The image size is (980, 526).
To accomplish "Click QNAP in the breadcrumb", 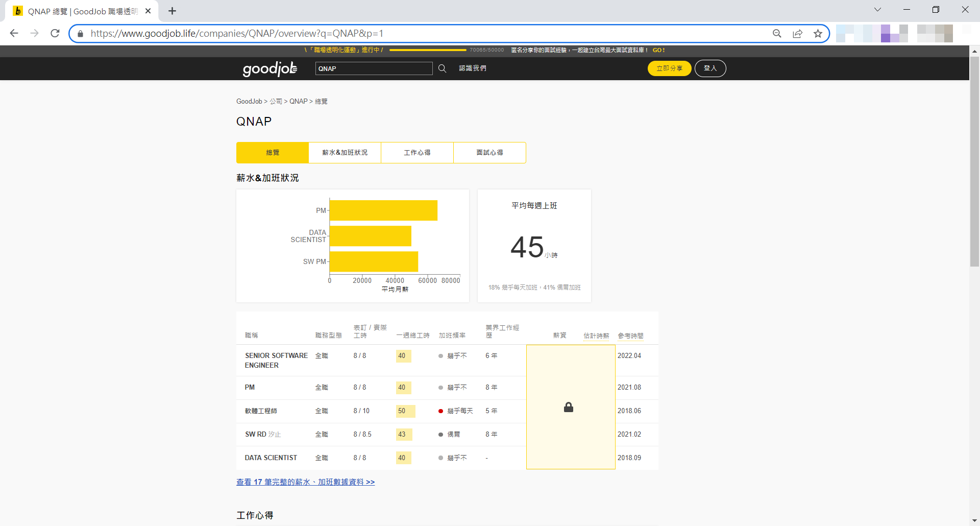I will 299,101.
